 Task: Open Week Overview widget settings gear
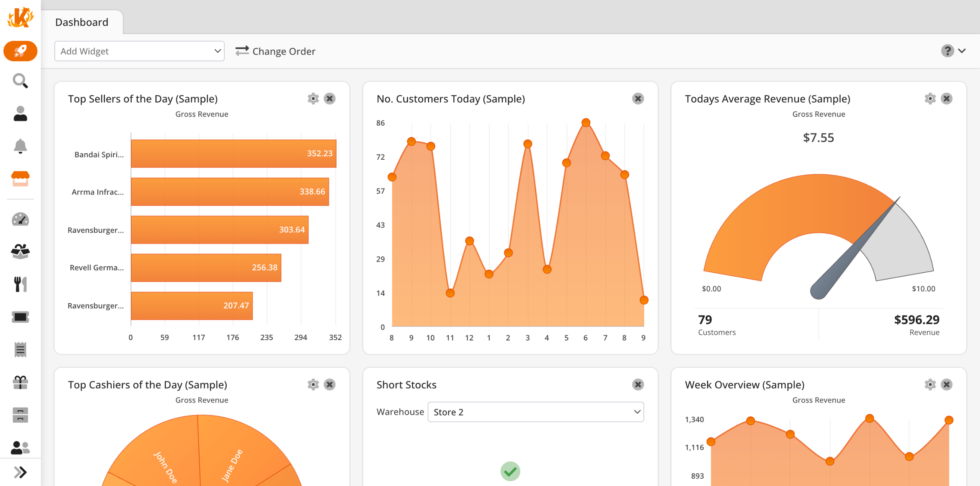coord(930,385)
